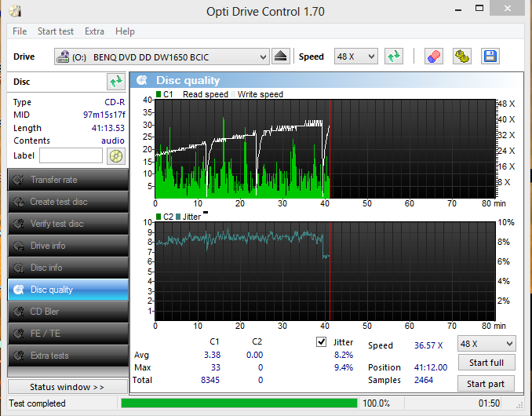
Task: Select the FE / TE sidebar item
Action: click(x=67, y=334)
